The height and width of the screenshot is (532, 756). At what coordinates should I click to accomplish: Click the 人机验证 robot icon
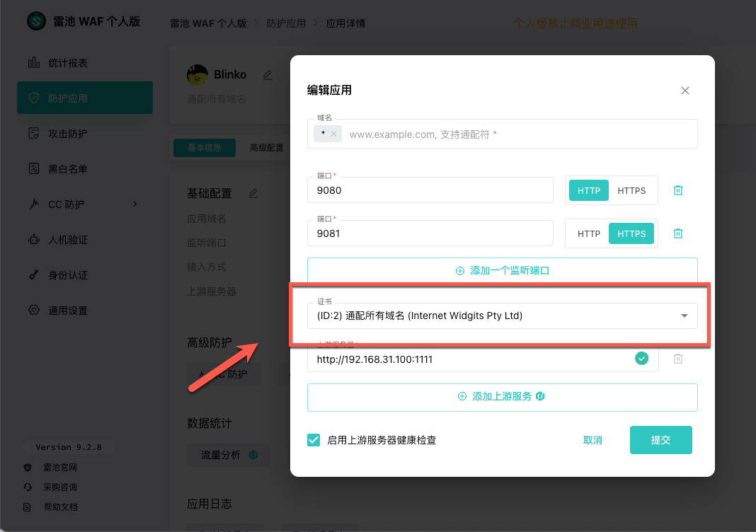pos(34,239)
